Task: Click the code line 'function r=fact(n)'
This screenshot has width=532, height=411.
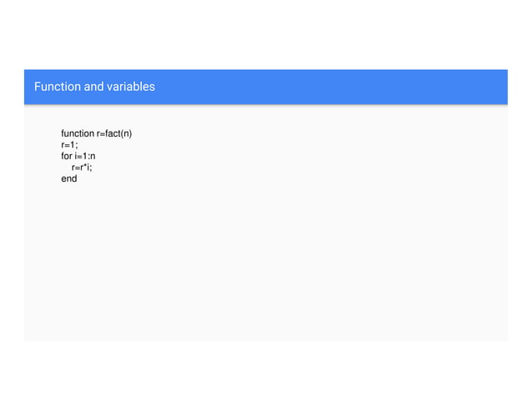Action: point(97,133)
